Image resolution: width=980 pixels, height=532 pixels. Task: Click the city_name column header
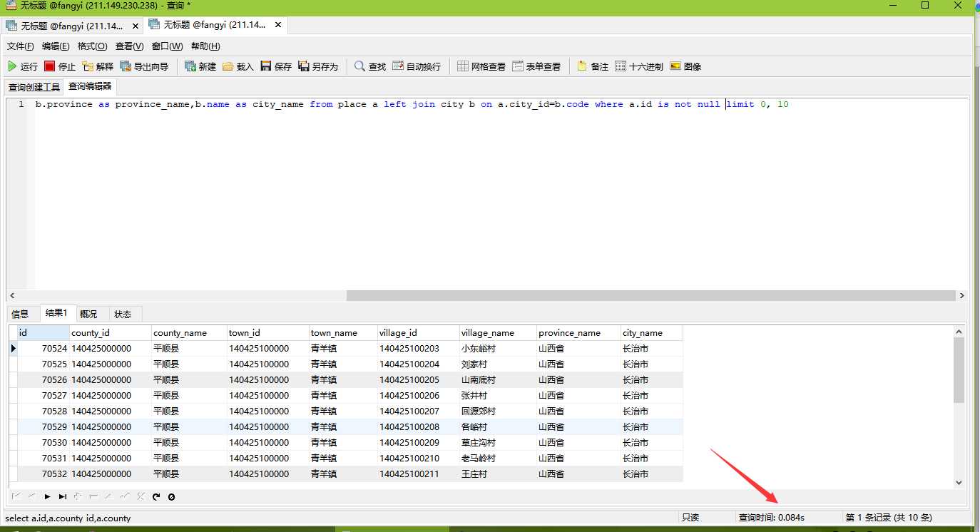click(x=652, y=333)
